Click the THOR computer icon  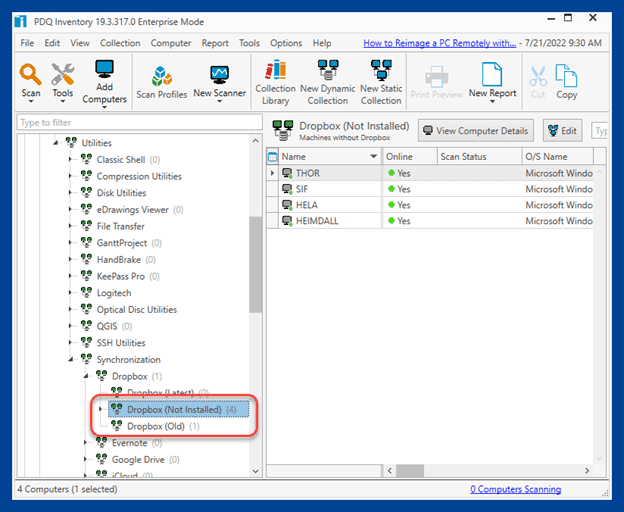click(287, 173)
